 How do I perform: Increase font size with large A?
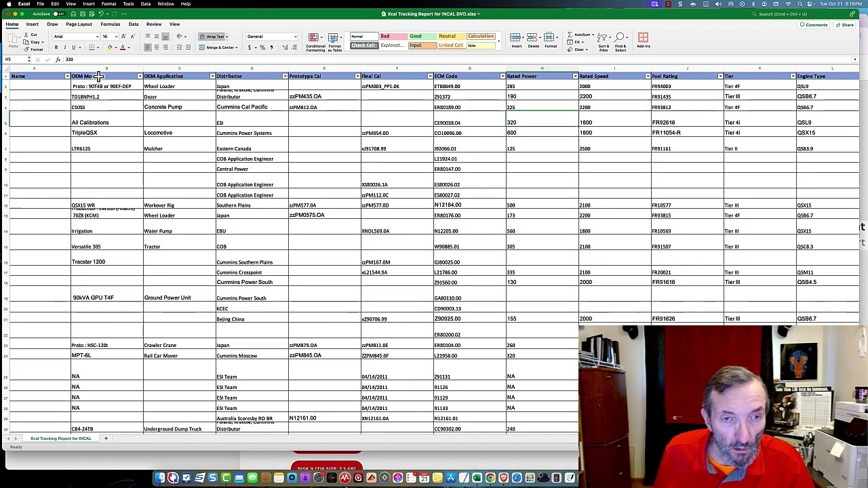coord(123,37)
